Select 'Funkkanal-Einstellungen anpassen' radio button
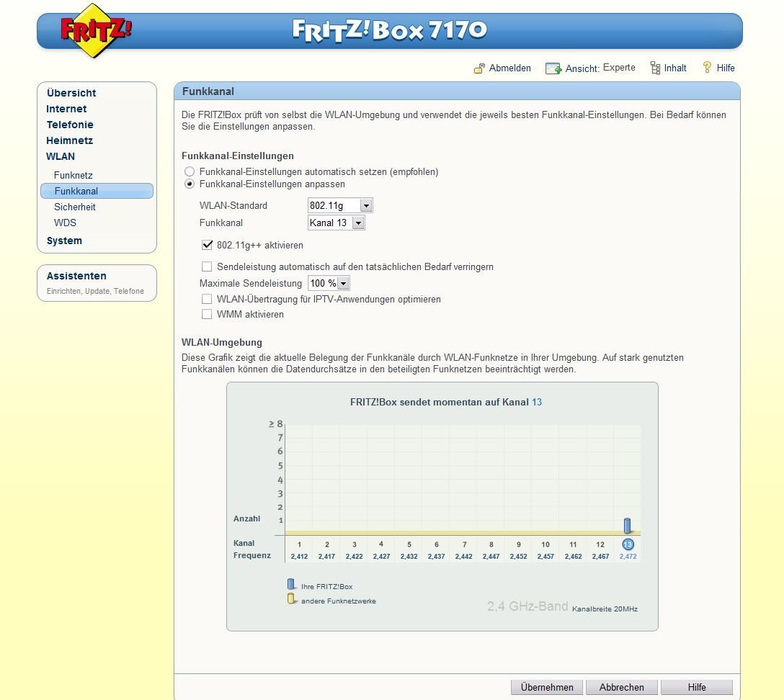The height and width of the screenshot is (700, 784). click(190, 184)
